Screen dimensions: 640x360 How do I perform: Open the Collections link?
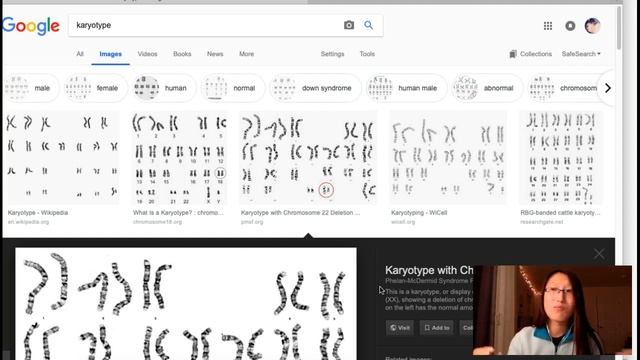tap(536, 54)
